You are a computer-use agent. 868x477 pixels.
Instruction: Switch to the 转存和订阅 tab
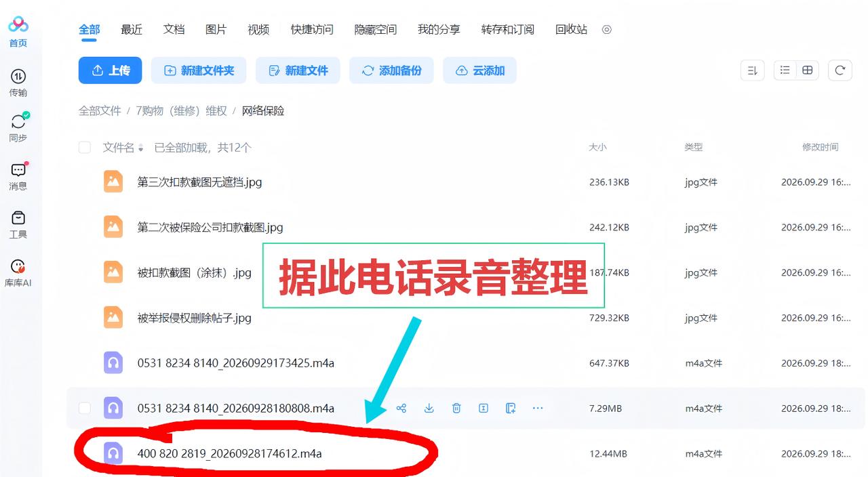coord(508,29)
